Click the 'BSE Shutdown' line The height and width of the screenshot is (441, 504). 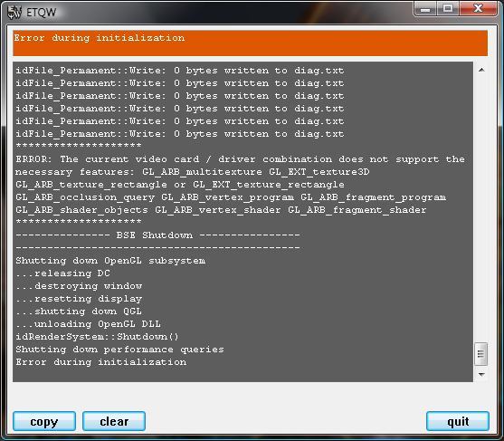[157, 235]
